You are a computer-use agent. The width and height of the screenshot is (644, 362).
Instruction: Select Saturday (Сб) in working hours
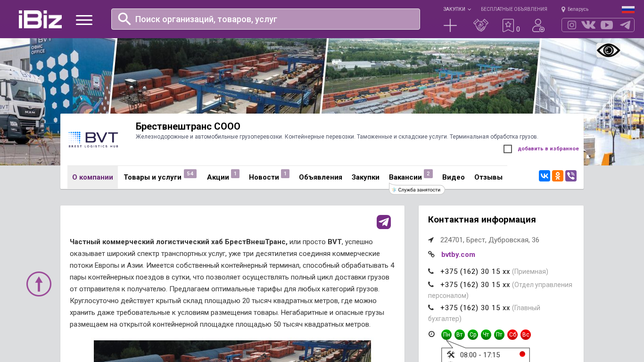512,335
